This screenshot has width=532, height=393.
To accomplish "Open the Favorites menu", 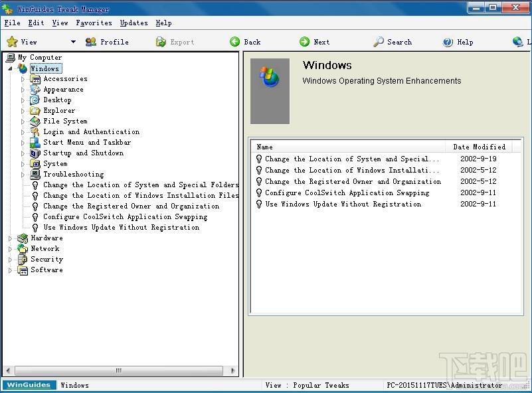I will tap(94, 23).
